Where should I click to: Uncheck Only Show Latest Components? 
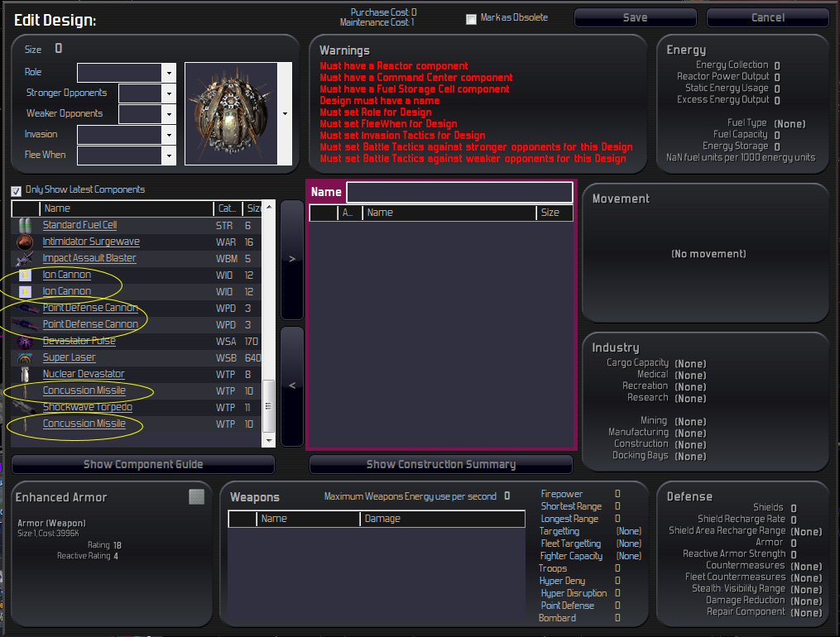click(16, 190)
